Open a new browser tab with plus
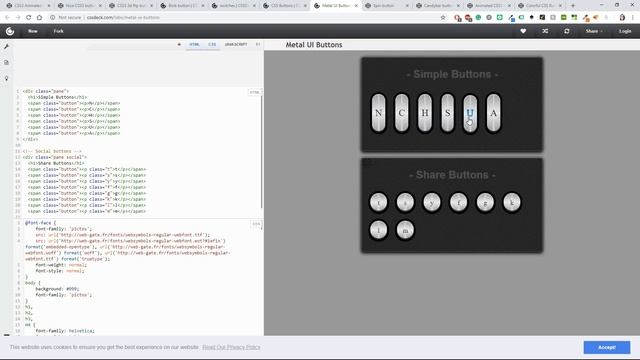 [x=573, y=6]
